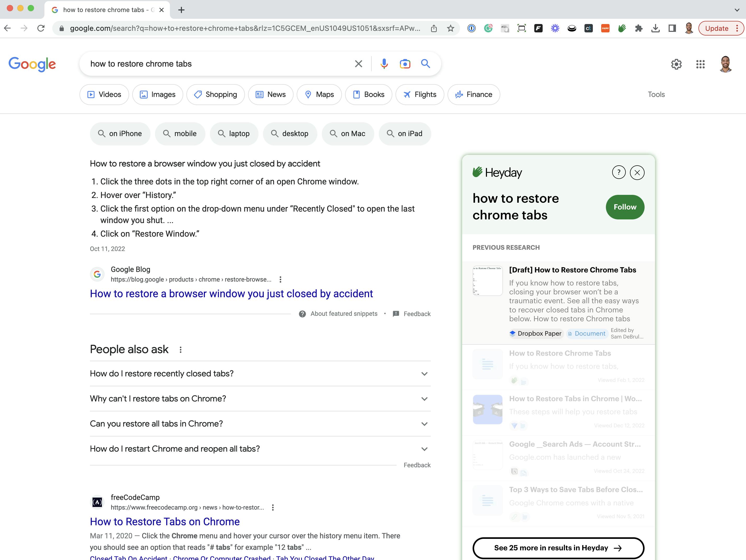Image resolution: width=746 pixels, height=560 pixels.
Task: Open 'How to Restore Tabs on Chrome' link
Action: 165,522
